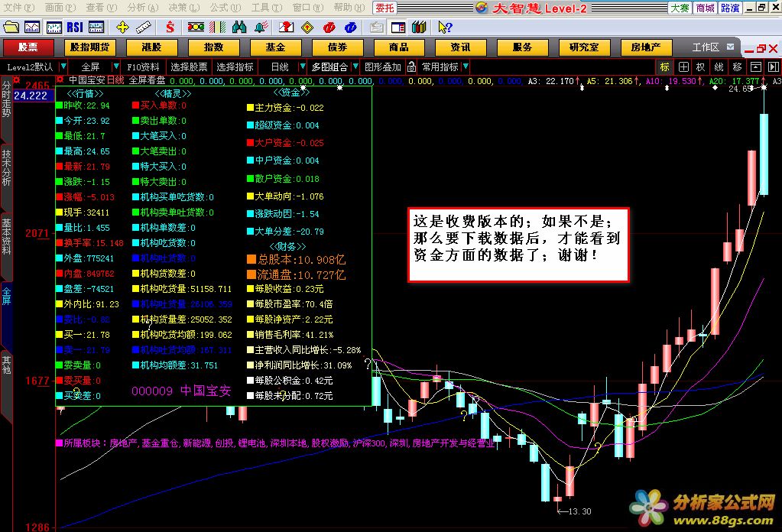Open the RSI indicator tool

(75, 28)
